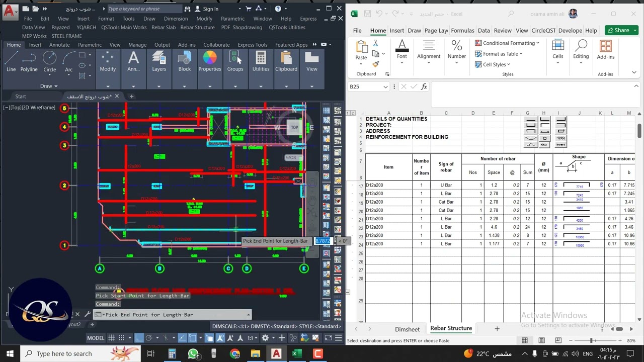Select the Arc tool in AutoCAD

tap(68, 62)
